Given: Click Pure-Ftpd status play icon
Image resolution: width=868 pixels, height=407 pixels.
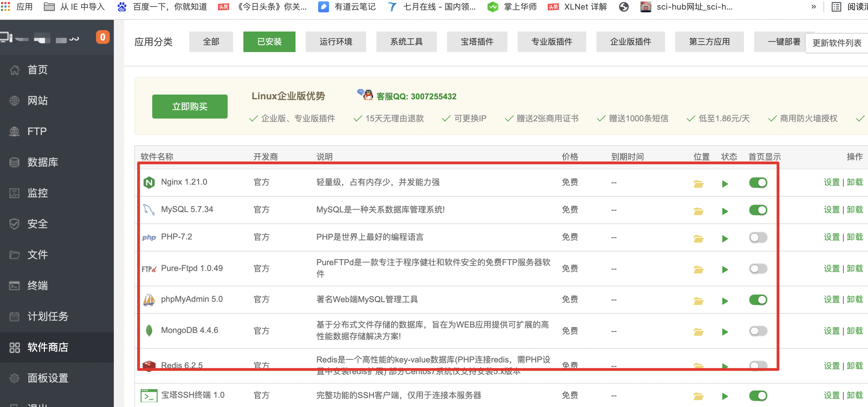Looking at the screenshot, I should click(x=725, y=270).
